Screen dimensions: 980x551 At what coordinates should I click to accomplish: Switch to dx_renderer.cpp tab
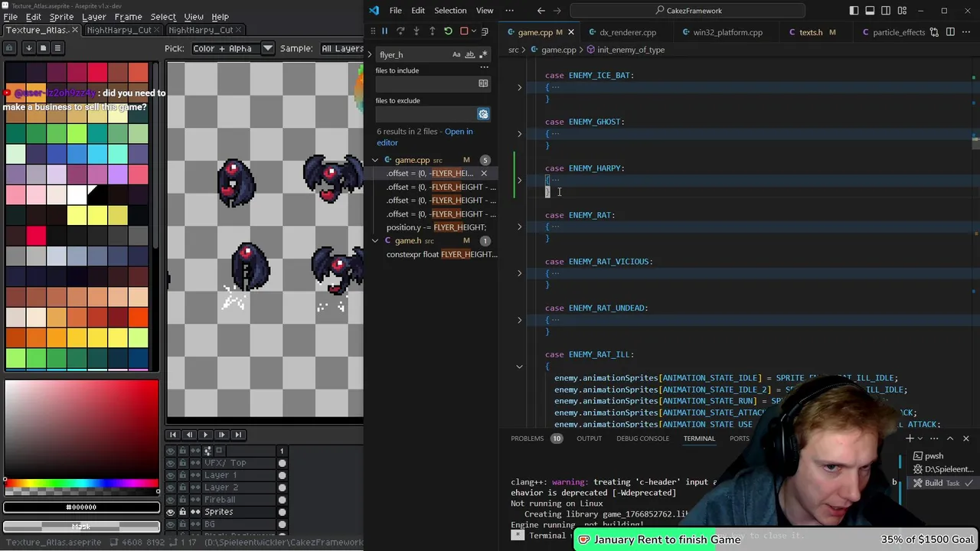[627, 32]
